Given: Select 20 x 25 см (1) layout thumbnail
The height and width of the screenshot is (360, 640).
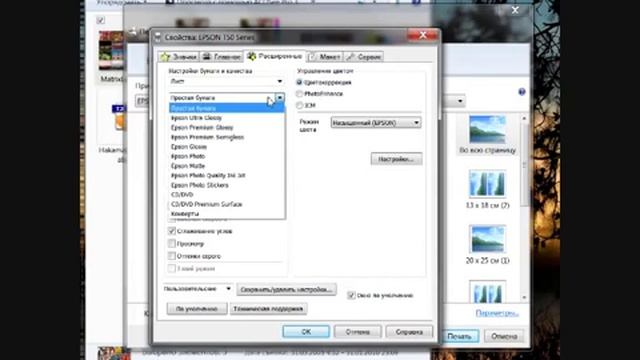Looking at the screenshot, I should click(487, 244).
